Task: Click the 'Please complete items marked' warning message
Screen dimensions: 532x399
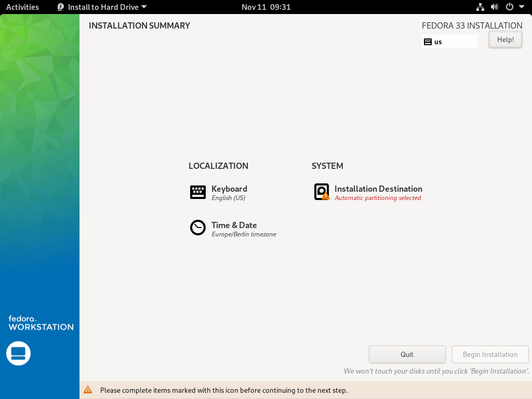Action: coord(224,390)
